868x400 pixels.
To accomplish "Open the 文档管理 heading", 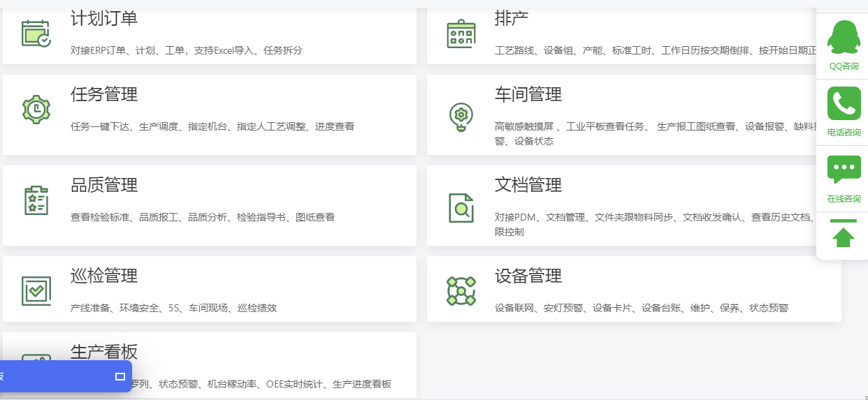I will point(528,185).
